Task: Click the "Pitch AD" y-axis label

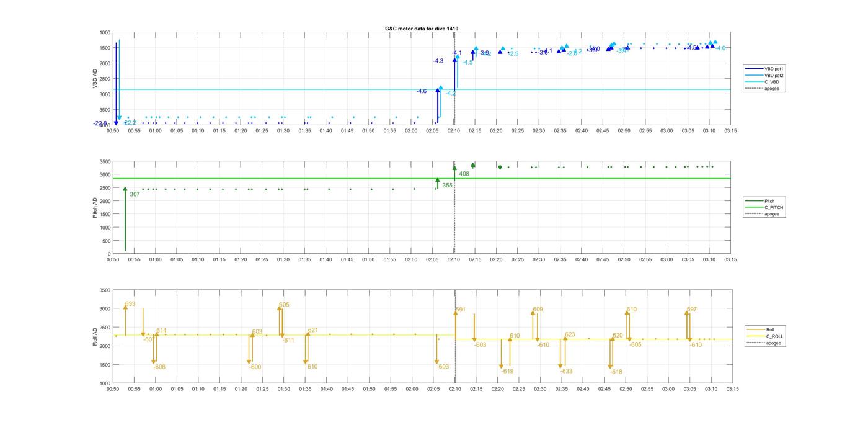Action: [95, 207]
